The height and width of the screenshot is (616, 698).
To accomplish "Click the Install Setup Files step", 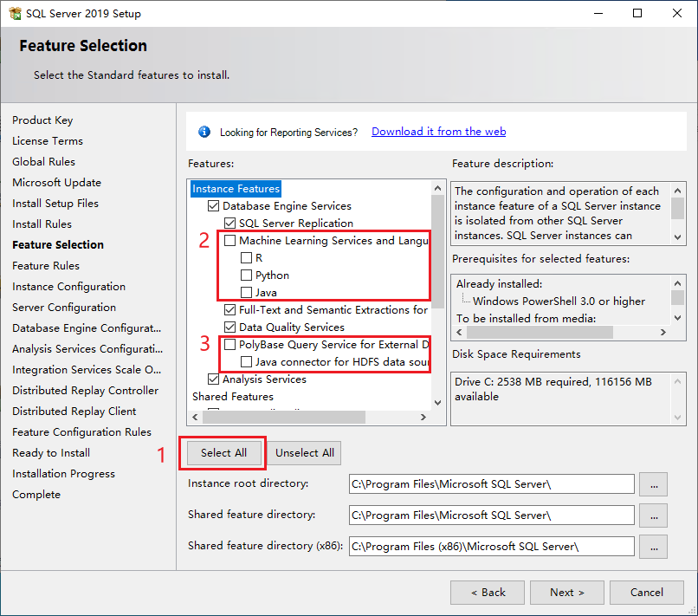I will 55,204.
